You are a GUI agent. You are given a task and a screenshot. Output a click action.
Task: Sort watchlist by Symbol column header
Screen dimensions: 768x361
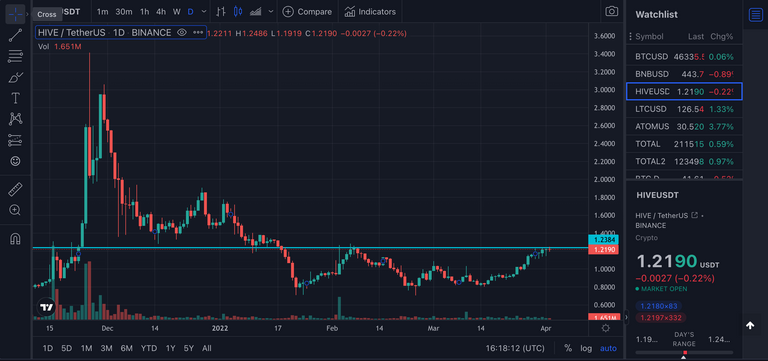pos(649,37)
